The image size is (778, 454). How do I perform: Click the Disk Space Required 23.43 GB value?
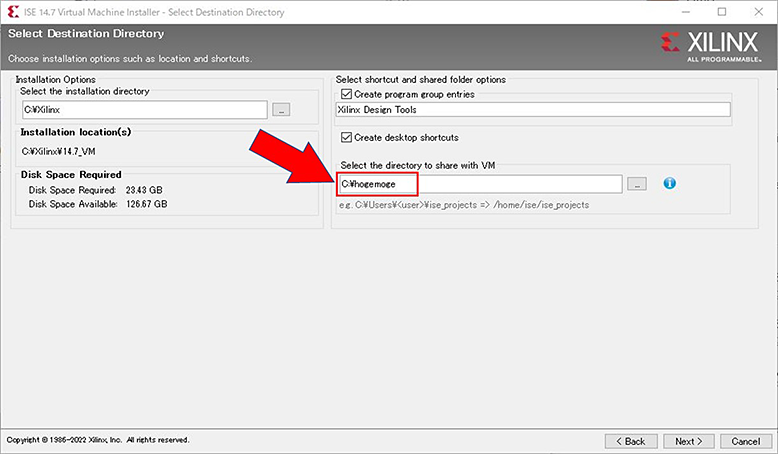point(144,190)
